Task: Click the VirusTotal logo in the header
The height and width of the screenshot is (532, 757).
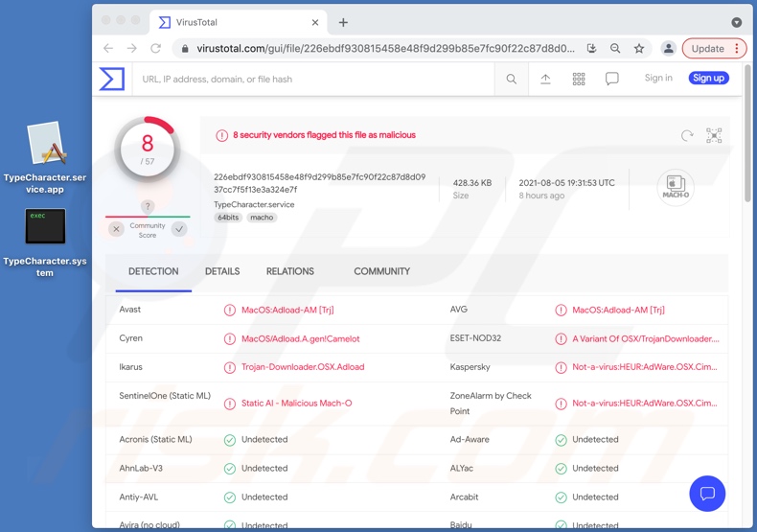Action: click(112, 79)
